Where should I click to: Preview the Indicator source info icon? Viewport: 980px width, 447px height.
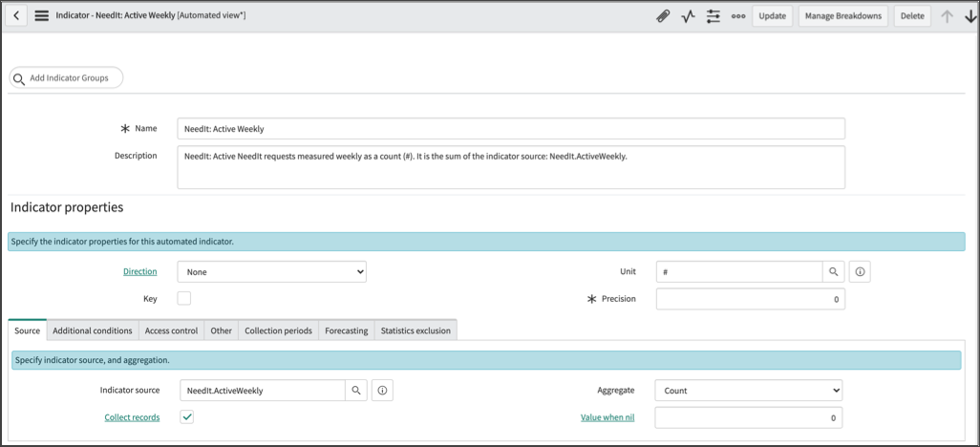[x=382, y=390]
